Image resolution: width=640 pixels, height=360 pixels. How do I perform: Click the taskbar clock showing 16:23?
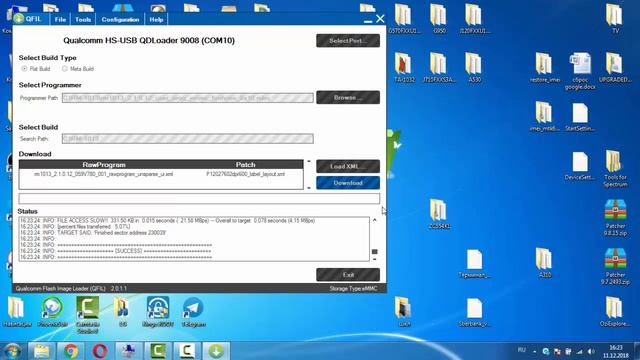tap(616, 351)
